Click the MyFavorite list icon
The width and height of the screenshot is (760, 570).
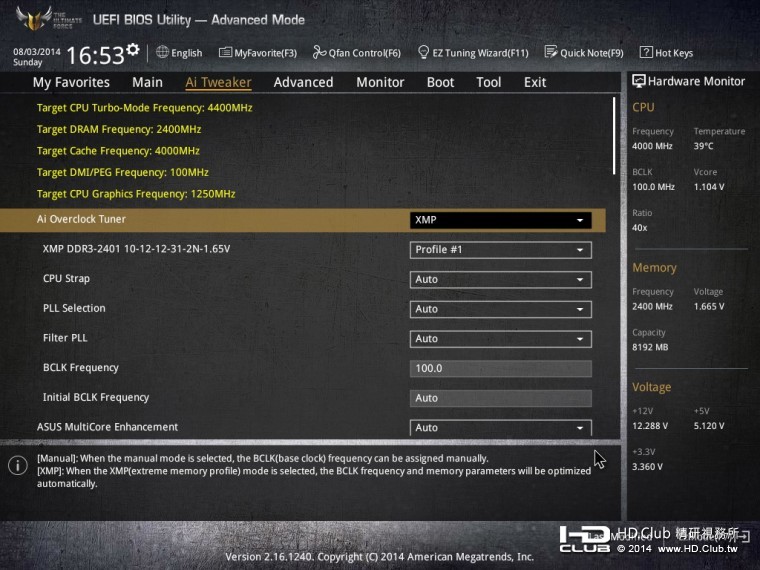225,52
